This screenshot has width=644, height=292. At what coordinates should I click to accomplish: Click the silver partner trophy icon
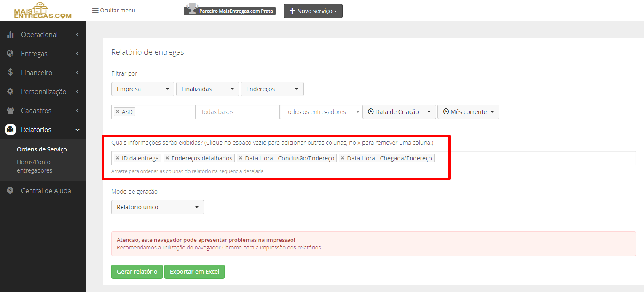(x=192, y=8)
